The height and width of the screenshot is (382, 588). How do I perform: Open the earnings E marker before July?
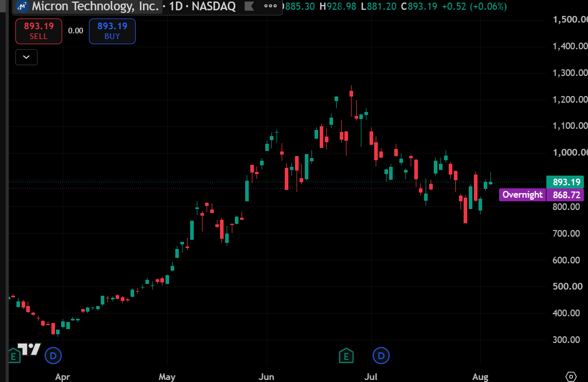pyautogui.click(x=346, y=356)
